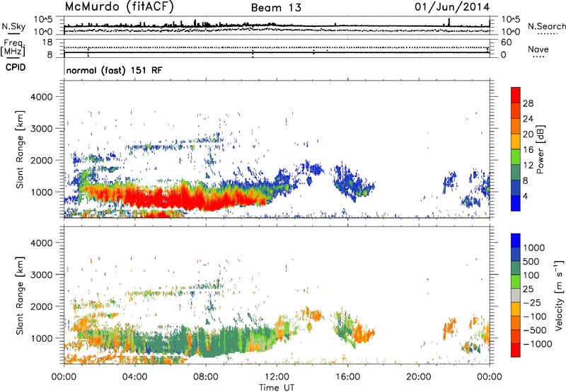Click the power colorbar value 28
This screenshot has width=566, height=392.
(528, 103)
